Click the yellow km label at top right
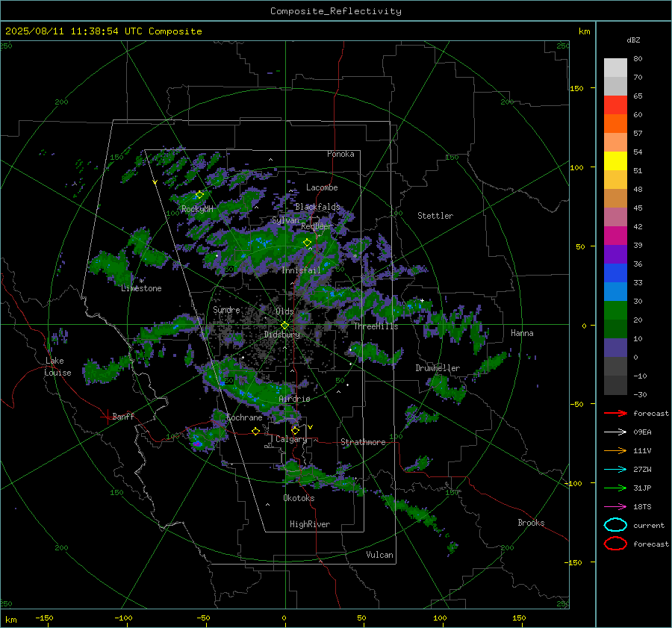Screen dimensions: 672x628 (x=584, y=31)
